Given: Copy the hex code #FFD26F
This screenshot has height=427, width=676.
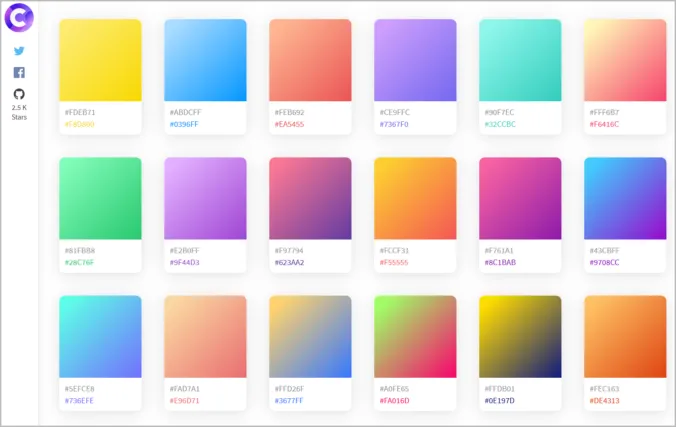Looking at the screenshot, I should click(289, 389).
